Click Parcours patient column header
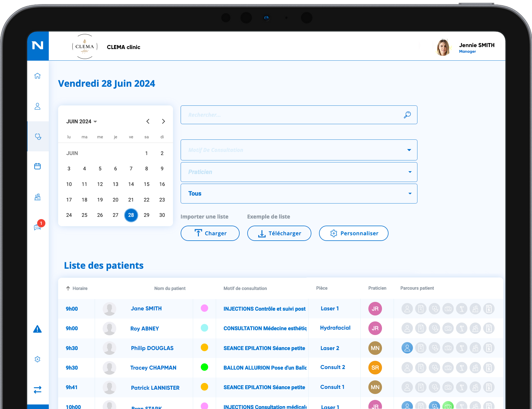532x409 pixels. point(417,288)
